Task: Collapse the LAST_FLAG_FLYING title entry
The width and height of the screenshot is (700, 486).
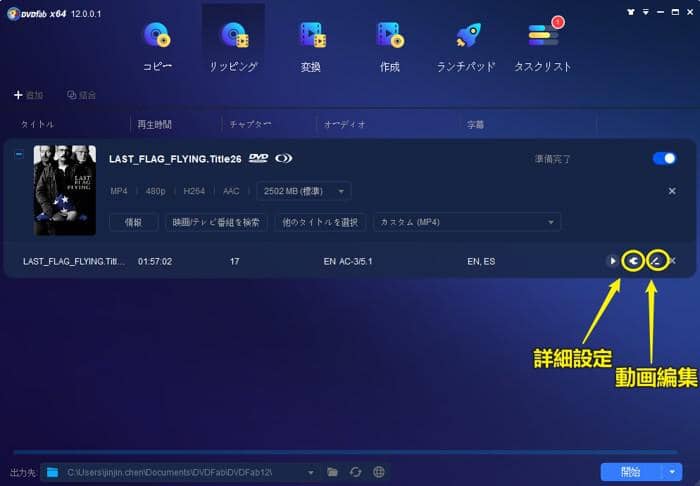Action: click(x=19, y=154)
